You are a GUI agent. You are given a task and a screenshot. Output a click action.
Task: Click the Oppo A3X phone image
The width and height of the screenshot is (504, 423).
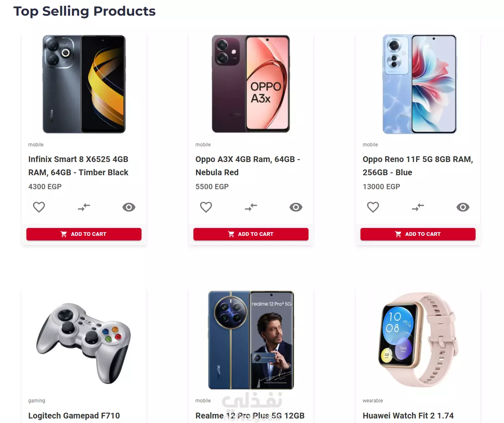[251, 84]
